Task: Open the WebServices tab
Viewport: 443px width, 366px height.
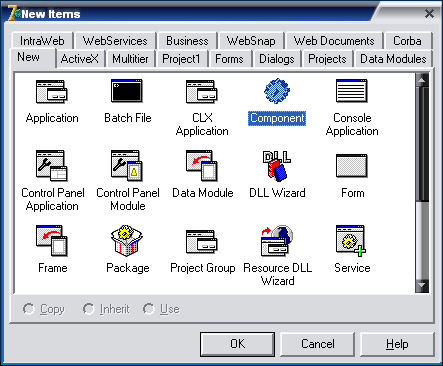Action: 115,41
